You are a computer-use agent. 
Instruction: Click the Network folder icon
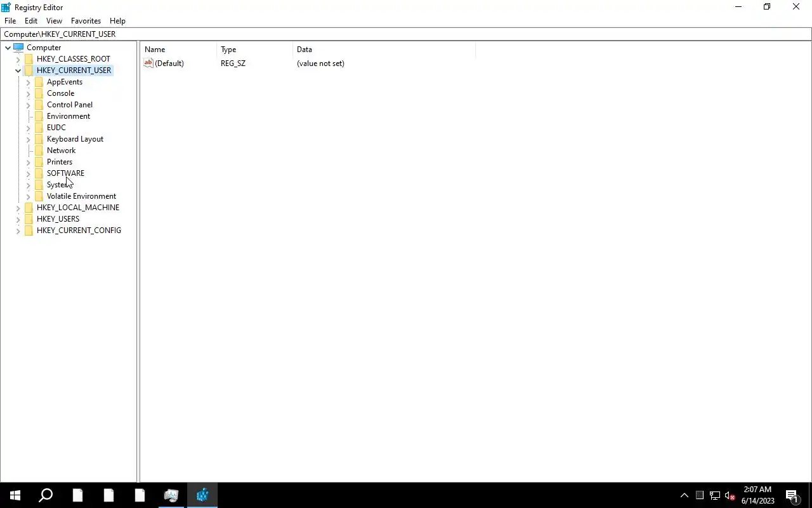click(x=39, y=150)
